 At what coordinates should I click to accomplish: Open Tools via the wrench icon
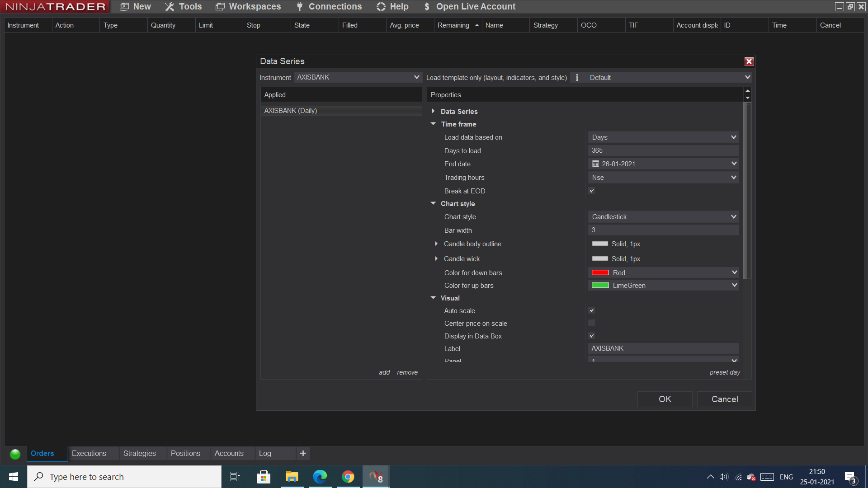[170, 7]
